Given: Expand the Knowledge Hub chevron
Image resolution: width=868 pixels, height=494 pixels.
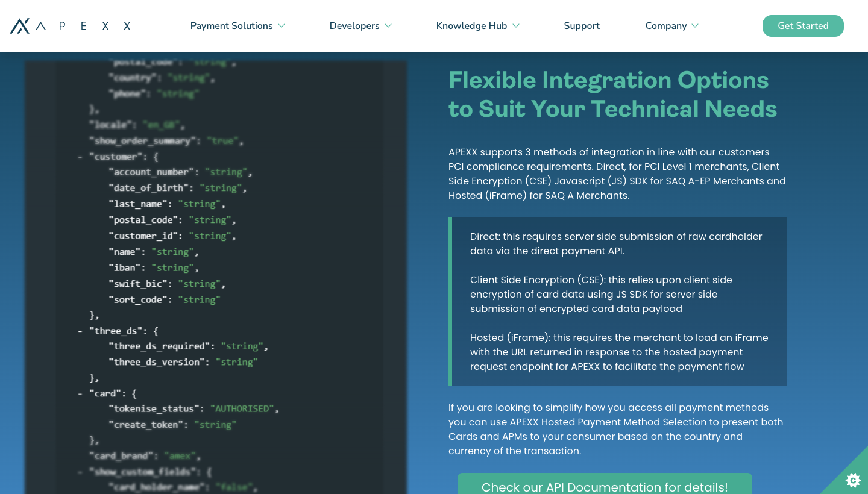Looking at the screenshot, I should (x=516, y=26).
